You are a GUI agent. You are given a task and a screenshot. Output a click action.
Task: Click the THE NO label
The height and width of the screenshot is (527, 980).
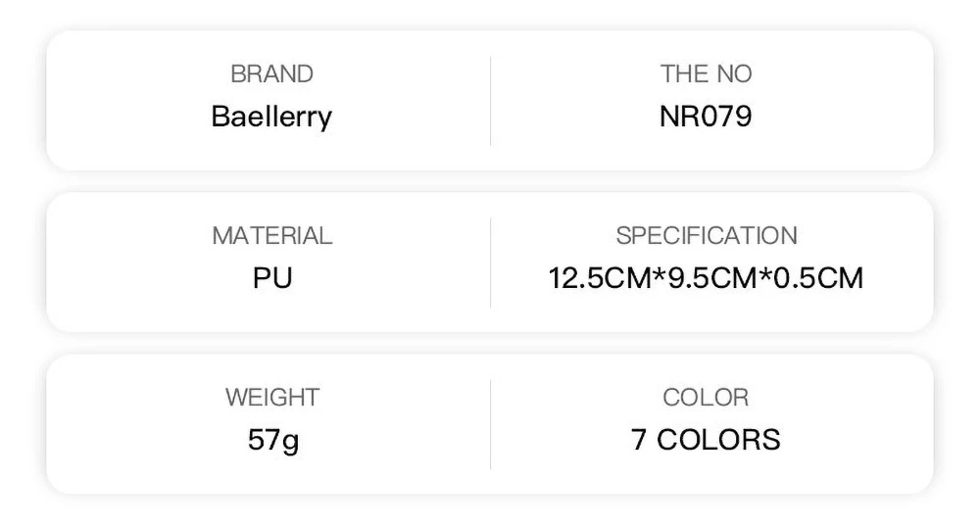click(x=706, y=73)
